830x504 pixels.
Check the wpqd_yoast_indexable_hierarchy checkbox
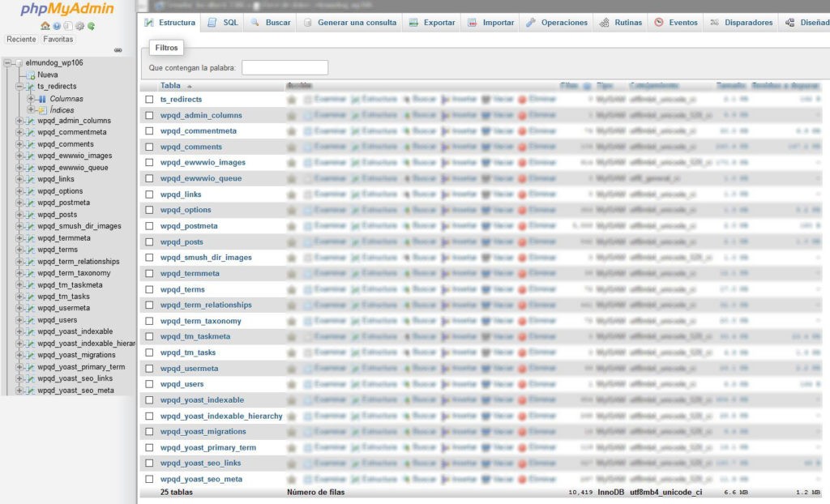tap(149, 416)
